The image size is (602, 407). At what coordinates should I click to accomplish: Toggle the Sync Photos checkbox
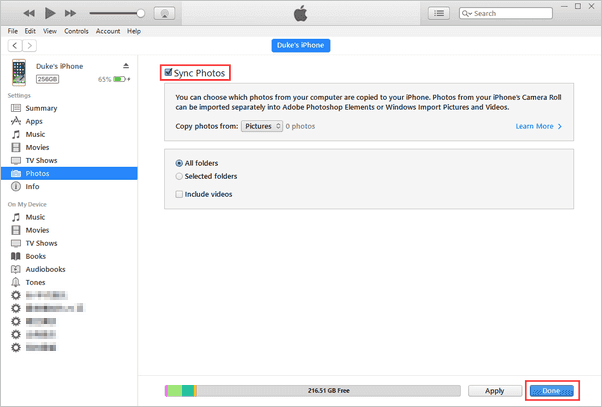tap(168, 73)
